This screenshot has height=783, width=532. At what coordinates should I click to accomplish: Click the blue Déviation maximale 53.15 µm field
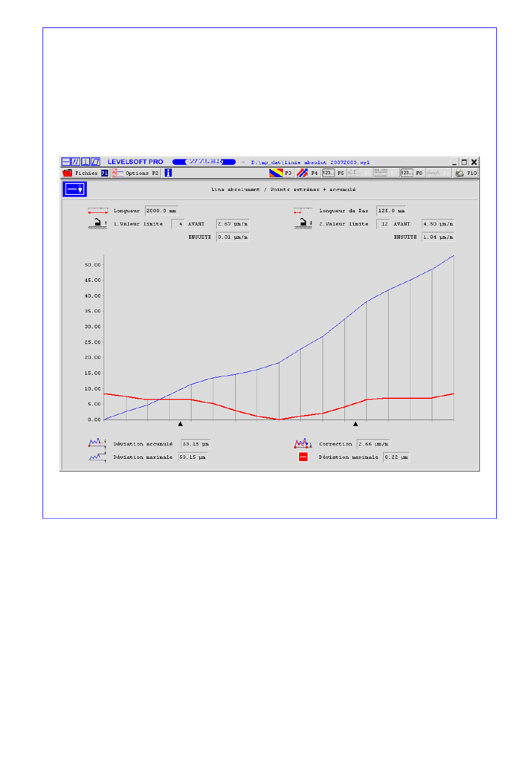(x=193, y=457)
